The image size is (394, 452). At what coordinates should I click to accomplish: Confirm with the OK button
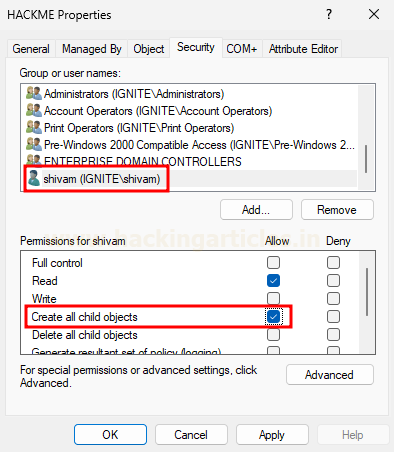[110, 435]
